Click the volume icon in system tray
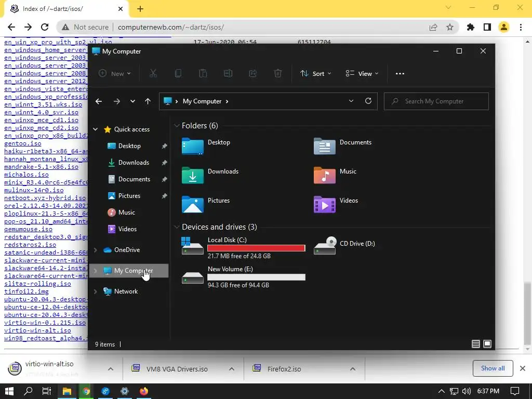Screen dimensions: 532x399 [x=467, y=391]
